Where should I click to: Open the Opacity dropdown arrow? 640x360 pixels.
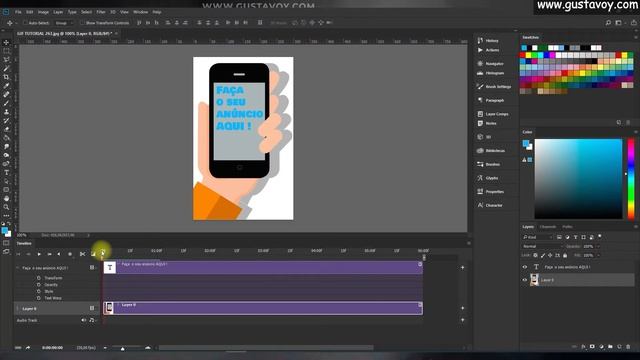598,246
